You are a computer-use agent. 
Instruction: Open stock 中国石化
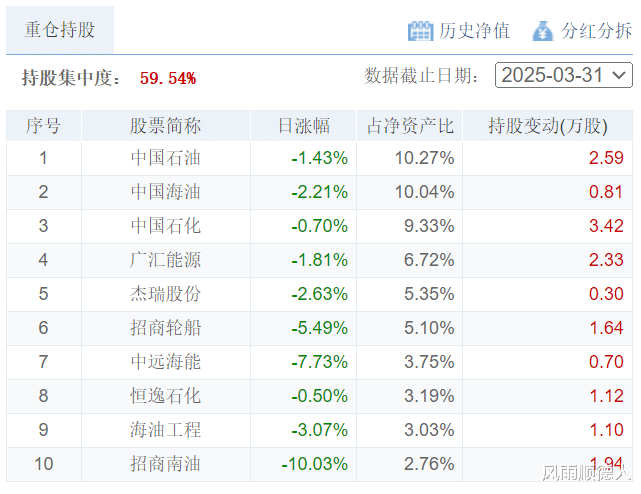166,226
